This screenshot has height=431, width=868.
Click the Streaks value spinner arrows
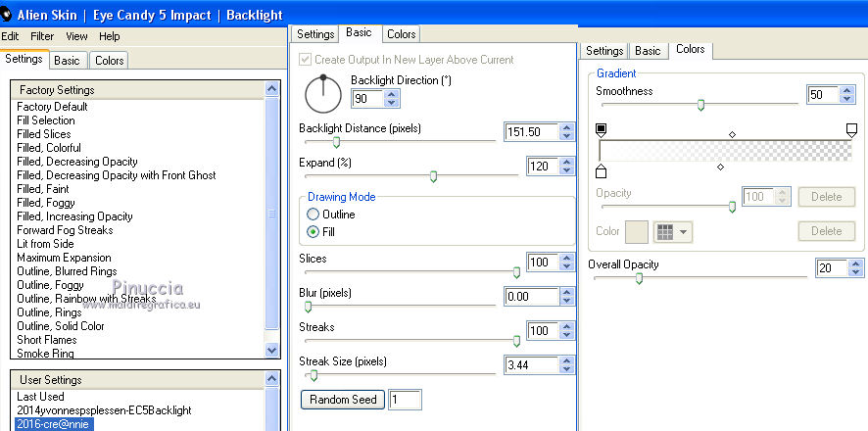click(x=565, y=331)
